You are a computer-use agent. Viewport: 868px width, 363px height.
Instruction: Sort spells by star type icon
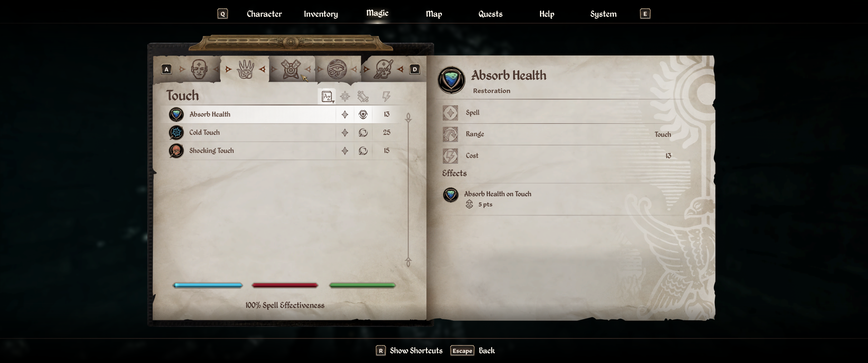coord(345,97)
